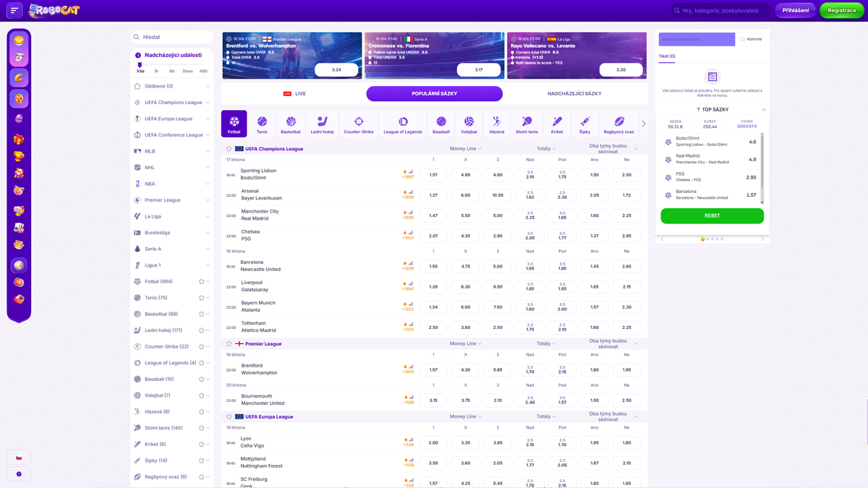This screenshot has width=868, height=488.
Task: Click the Přihlášení login button
Action: pos(796,11)
